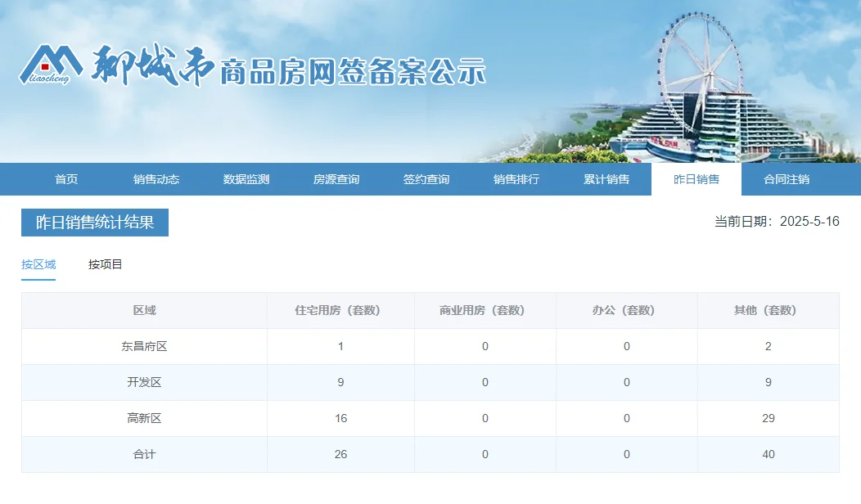The width and height of the screenshot is (861, 504).
Task: Click the 商业用房（套数） column header
Action: [x=485, y=311]
